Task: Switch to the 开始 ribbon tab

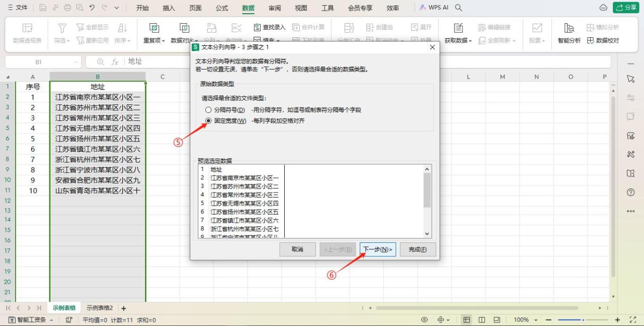Action: point(142,8)
